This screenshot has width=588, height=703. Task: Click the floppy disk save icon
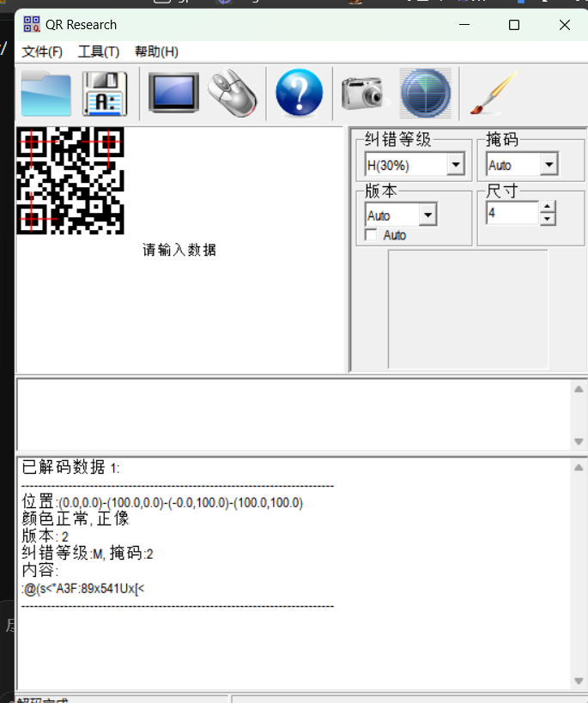pyautogui.click(x=105, y=94)
